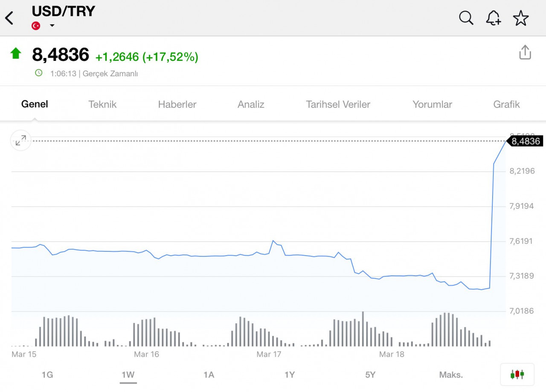The image size is (546, 392).
Task: Choose the 5Y chart range
Action: click(370, 375)
